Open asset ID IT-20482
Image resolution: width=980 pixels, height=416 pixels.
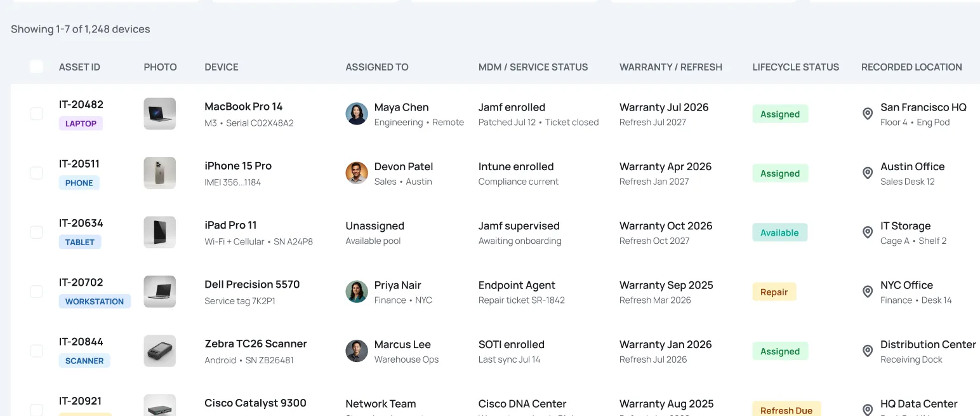click(x=81, y=104)
